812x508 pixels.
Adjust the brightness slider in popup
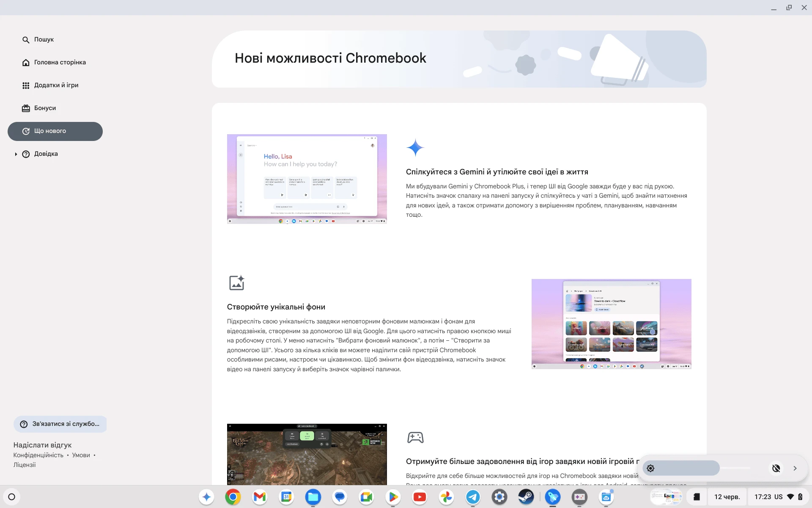[697, 468]
